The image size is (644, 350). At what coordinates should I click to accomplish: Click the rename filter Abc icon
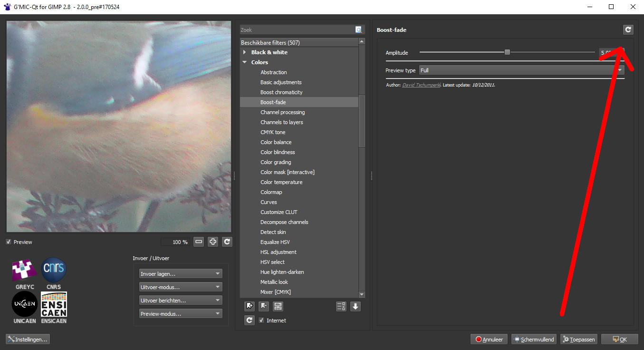(x=278, y=306)
